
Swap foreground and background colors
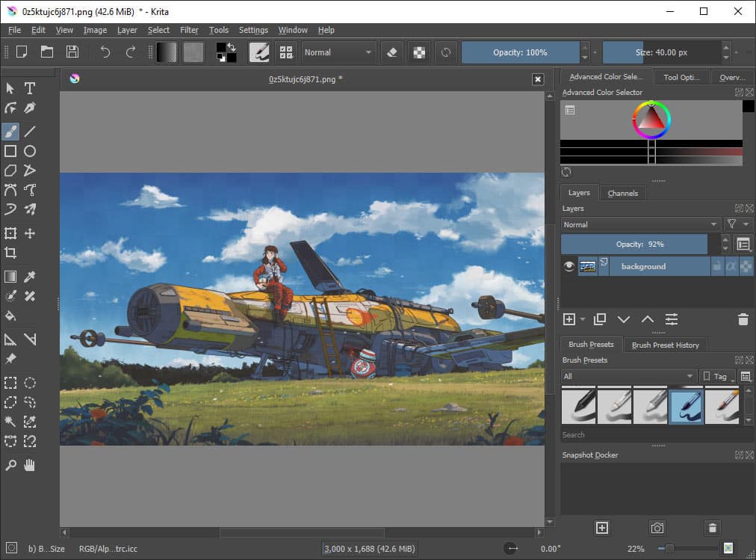(x=232, y=47)
